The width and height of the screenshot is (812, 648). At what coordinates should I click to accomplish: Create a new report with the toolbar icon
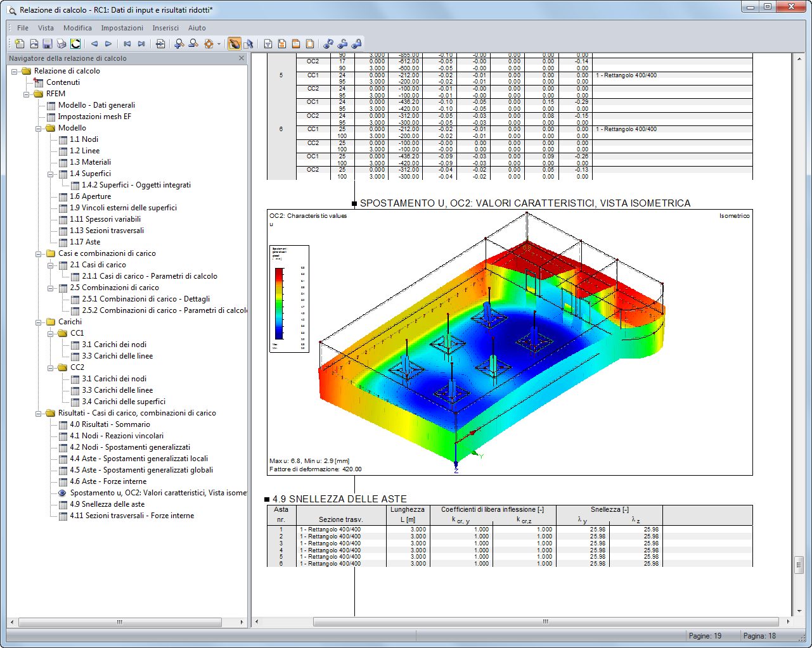[20, 44]
